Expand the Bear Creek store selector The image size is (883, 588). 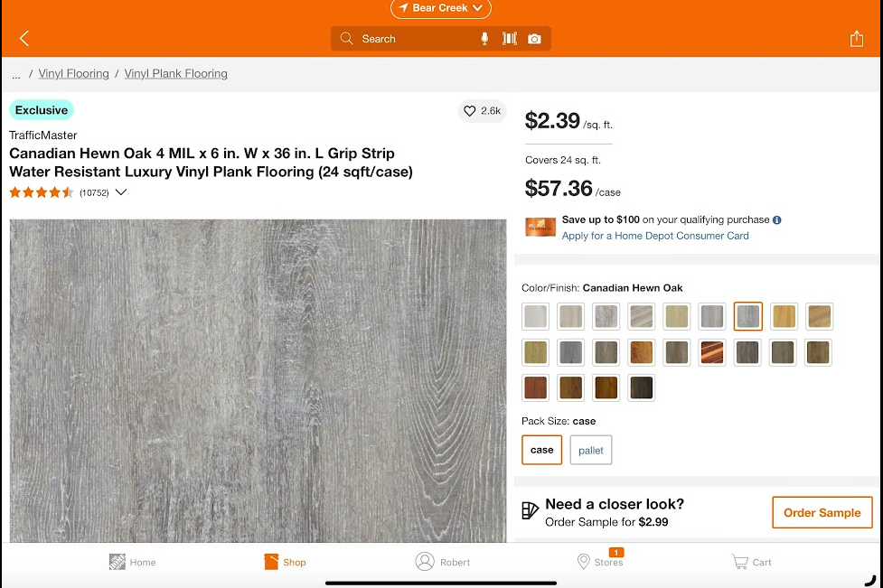point(441,8)
